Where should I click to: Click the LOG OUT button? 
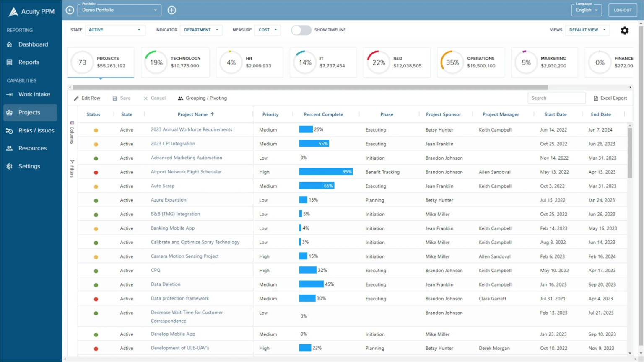623,10
